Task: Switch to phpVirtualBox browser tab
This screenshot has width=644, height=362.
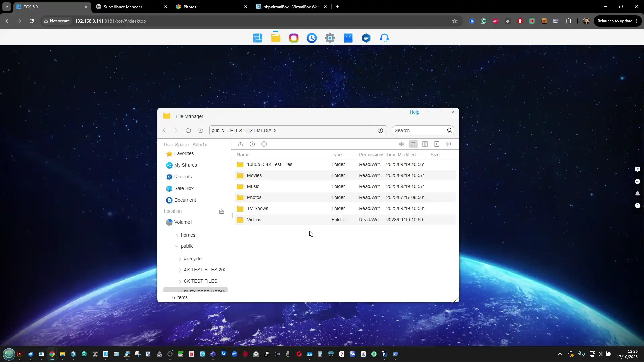Action: [290, 7]
